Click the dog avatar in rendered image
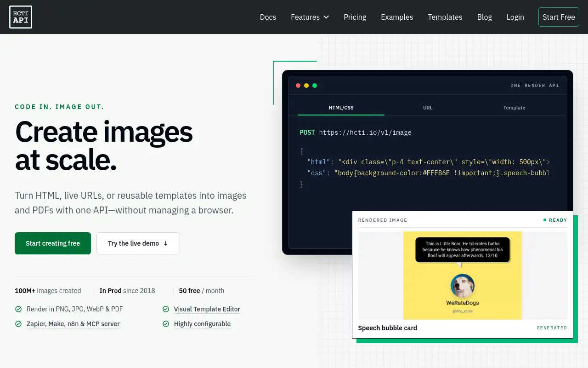 tap(462, 286)
